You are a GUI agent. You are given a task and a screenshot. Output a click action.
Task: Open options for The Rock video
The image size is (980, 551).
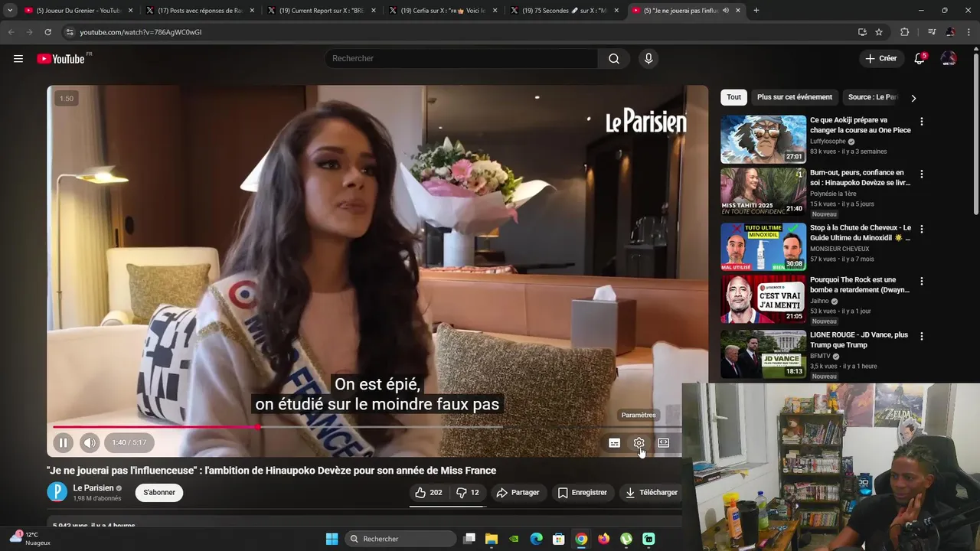921,282
